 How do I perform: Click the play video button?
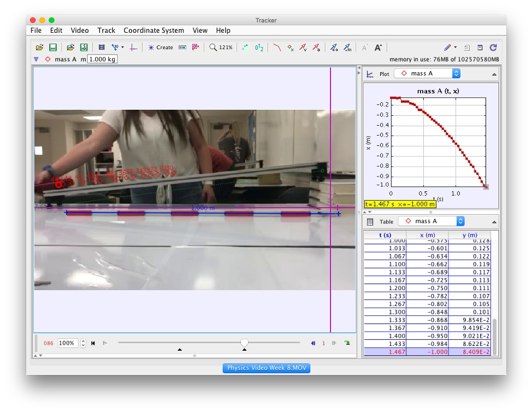(105, 343)
